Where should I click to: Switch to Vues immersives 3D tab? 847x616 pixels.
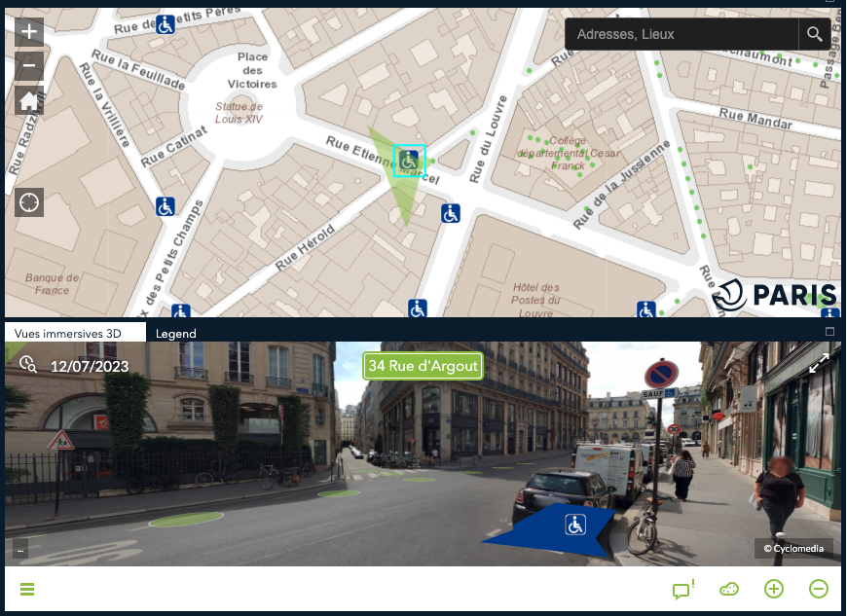(x=75, y=333)
